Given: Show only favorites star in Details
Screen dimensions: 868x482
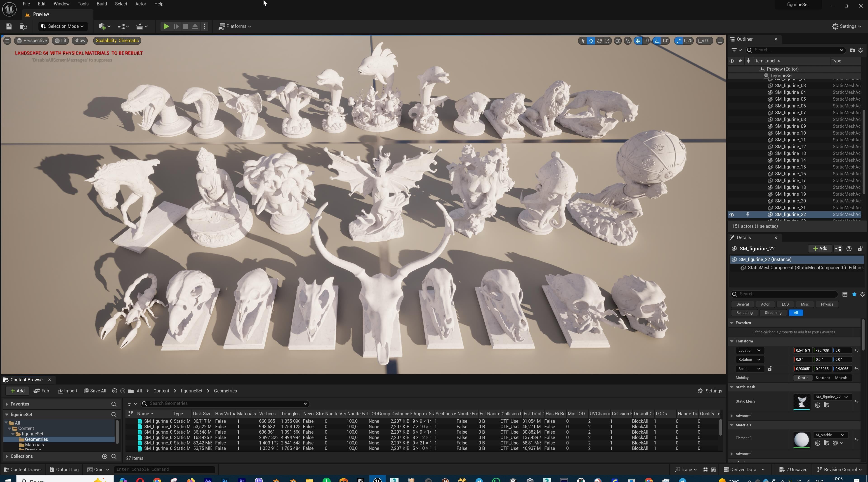Looking at the screenshot, I should (854, 294).
